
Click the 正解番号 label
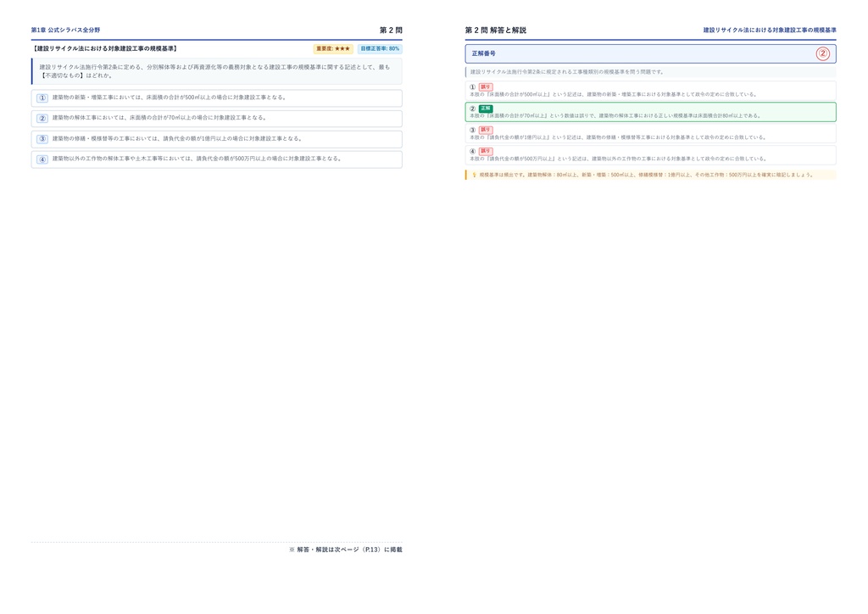point(483,53)
